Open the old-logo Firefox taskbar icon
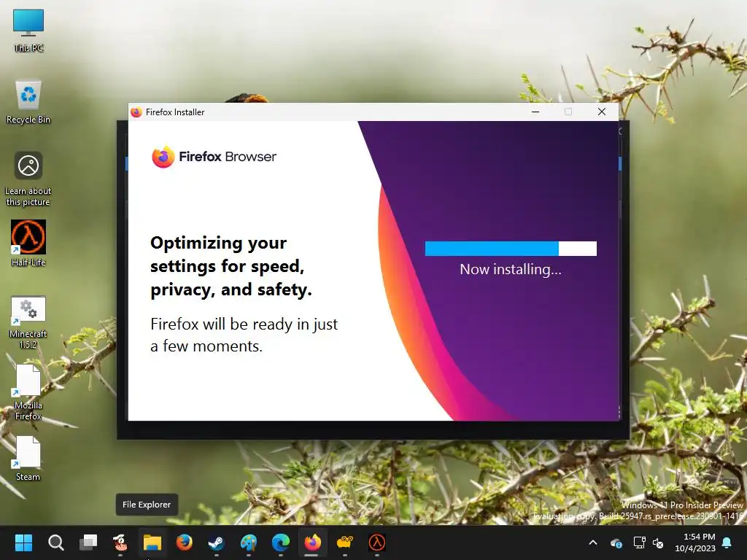The height and width of the screenshot is (560, 747). click(x=185, y=542)
